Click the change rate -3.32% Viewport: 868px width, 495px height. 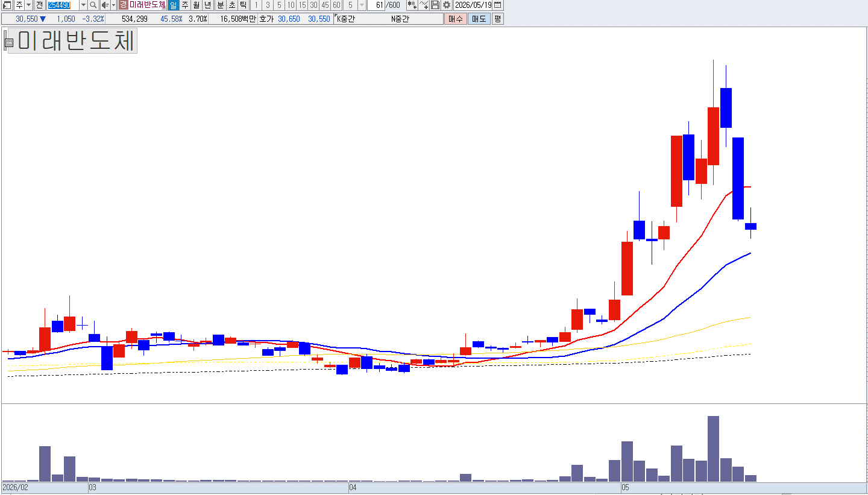point(93,19)
